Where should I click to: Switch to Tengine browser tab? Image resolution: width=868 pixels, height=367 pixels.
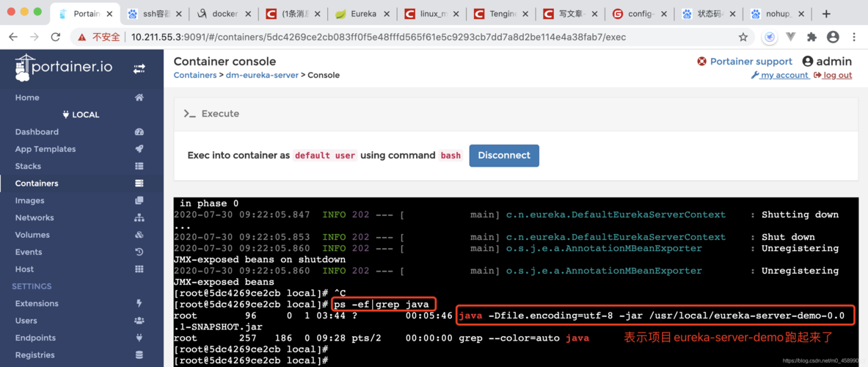(502, 14)
